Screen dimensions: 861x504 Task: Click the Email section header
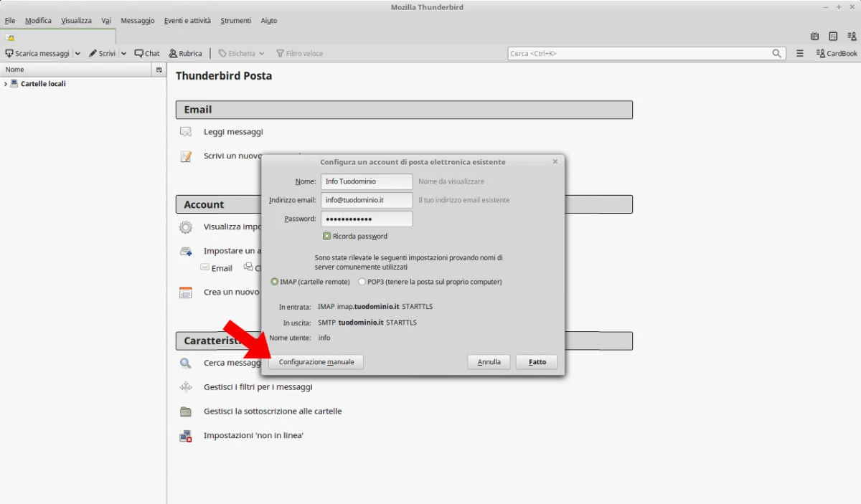click(x=404, y=110)
